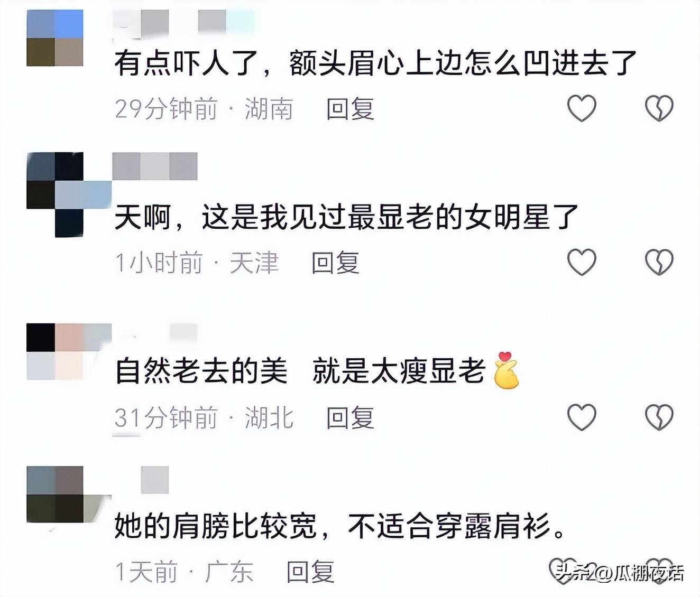Like the Hunan comment about the forehead
Image resolution: width=700 pixels, height=597 pixels.
(582, 108)
